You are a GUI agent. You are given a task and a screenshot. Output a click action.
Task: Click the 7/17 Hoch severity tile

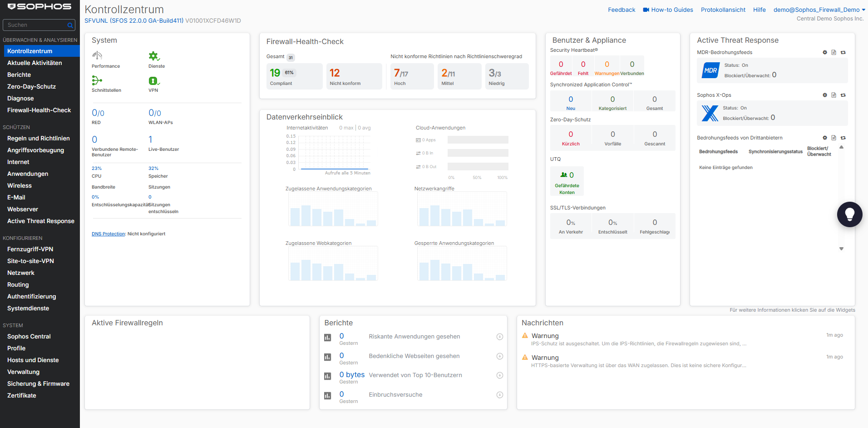(412, 76)
